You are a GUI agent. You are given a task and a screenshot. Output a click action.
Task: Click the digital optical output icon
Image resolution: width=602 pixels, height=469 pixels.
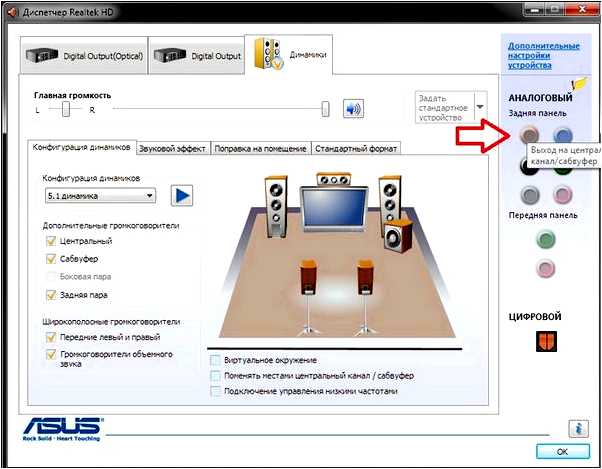click(546, 341)
